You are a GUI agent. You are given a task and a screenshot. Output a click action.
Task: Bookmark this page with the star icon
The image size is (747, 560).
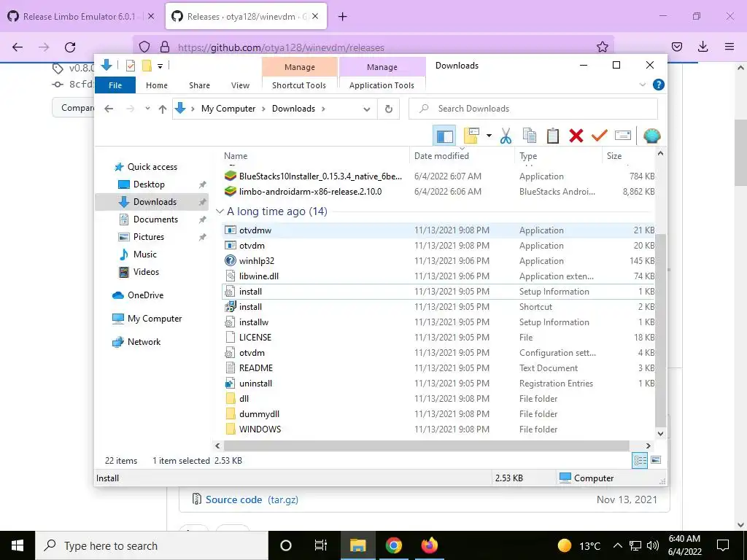pos(602,47)
